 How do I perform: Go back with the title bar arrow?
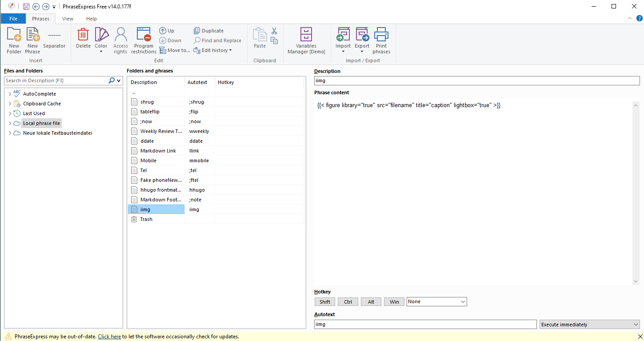click(x=36, y=6)
